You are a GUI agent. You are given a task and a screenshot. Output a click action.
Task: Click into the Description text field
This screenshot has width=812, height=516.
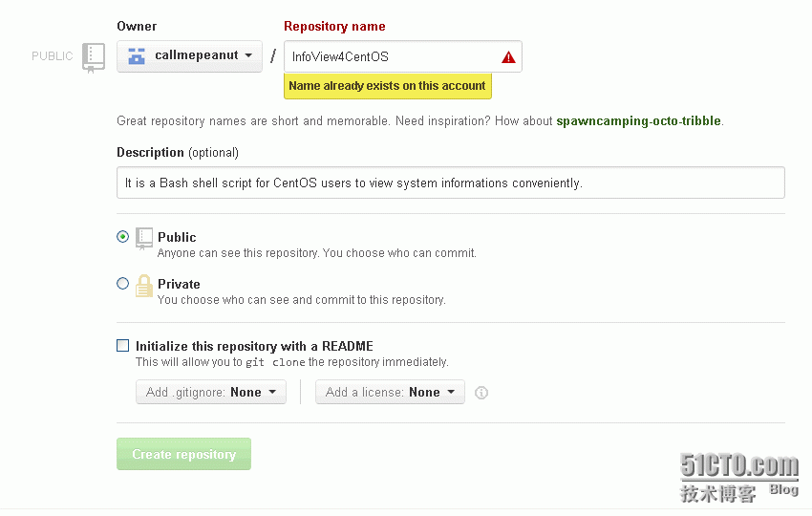pyautogui.click(x=450, y=183)
